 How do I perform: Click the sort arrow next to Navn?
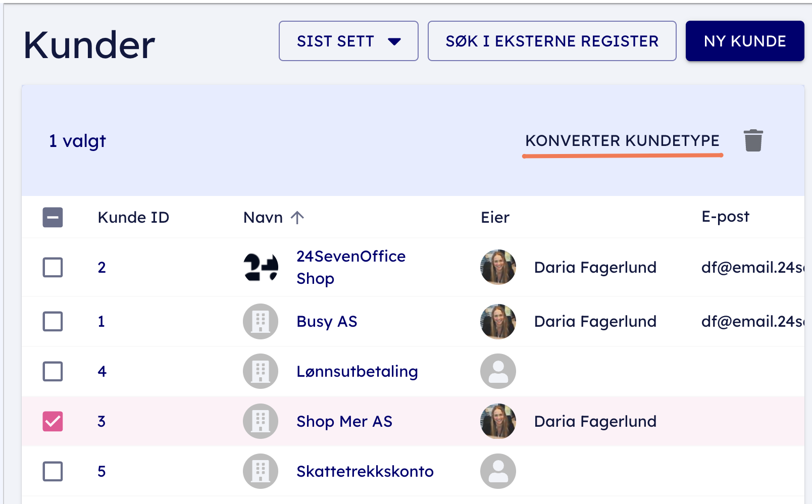tap(297, 218)
